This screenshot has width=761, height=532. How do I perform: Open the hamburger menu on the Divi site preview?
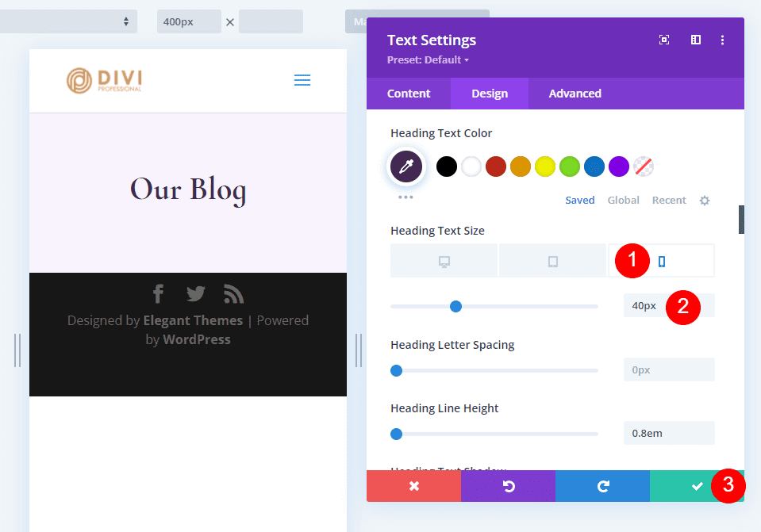click(x=302, y=80)
